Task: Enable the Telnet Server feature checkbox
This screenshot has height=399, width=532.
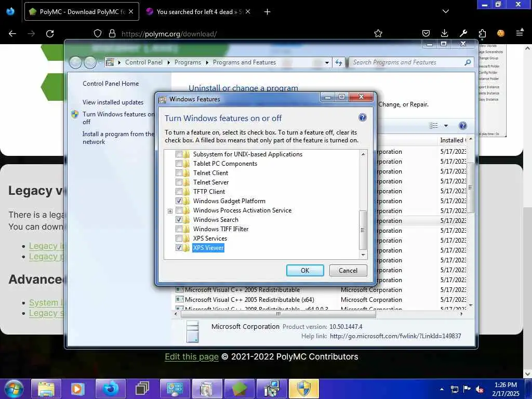Action: pyautogui.click(x=179, y=182)
